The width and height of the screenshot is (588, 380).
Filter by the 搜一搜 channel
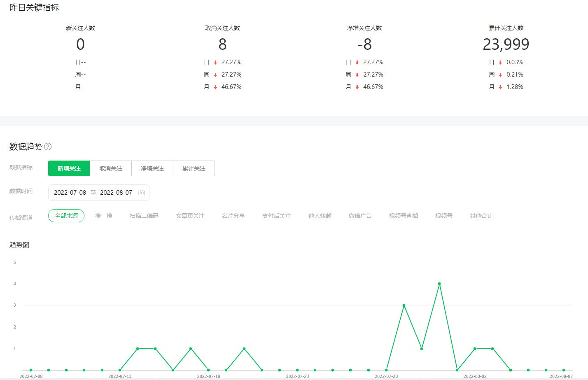click(x=104, y=216)
